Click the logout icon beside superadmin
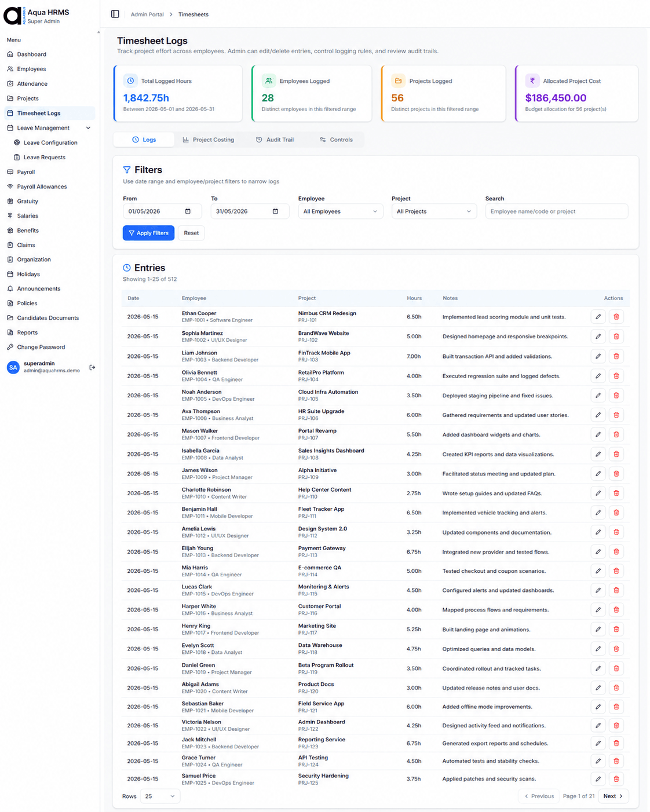The height and width of the screenshot is (812, 650). coord(92,367)
